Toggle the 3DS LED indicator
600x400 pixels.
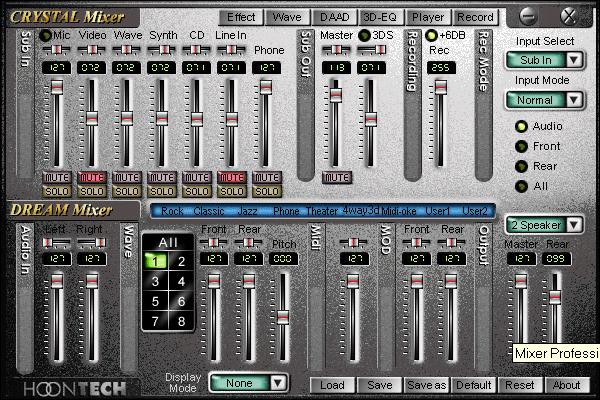coord(364,36)
